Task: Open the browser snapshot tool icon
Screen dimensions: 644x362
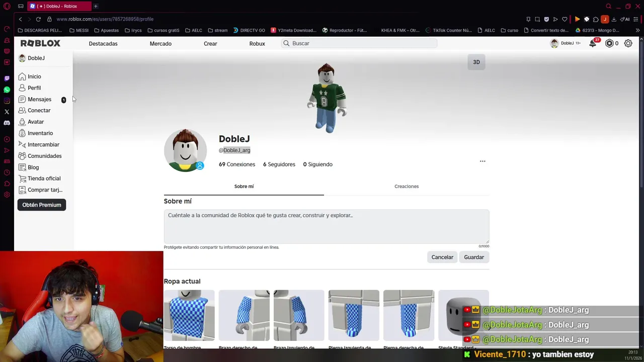Action: click(x=537, y=19)
